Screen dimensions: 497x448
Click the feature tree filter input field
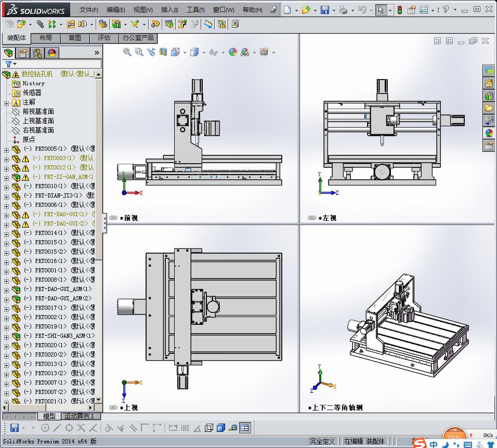(57, 64)
